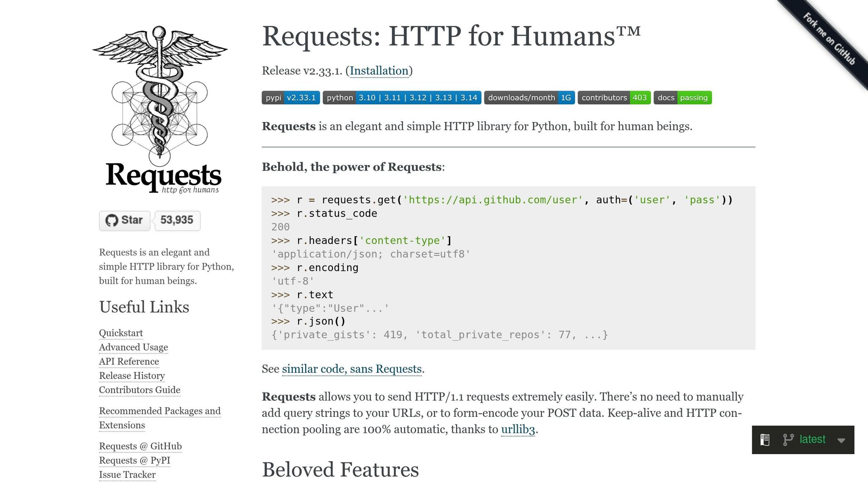Viewport: 868px width, 488px height.
Task: Open Contributors Guide sidebar link
Action: point(139,390)
